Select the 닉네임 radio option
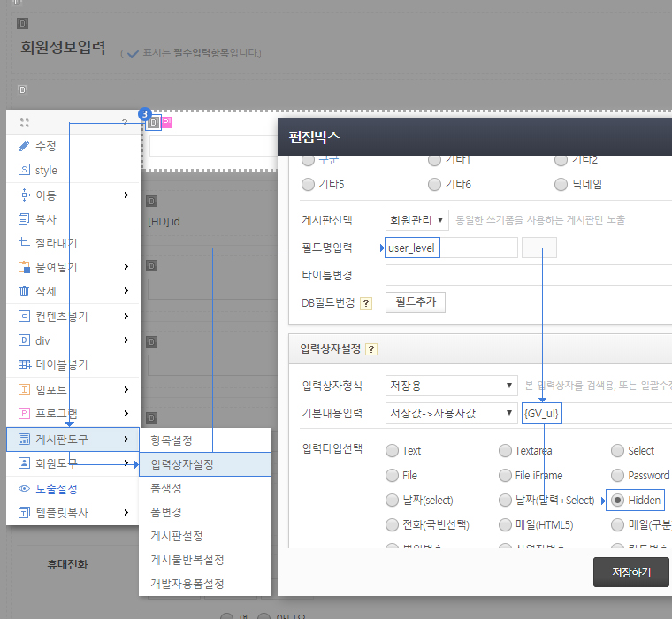This screenshot has width=672, height=619. coord(561,184)
